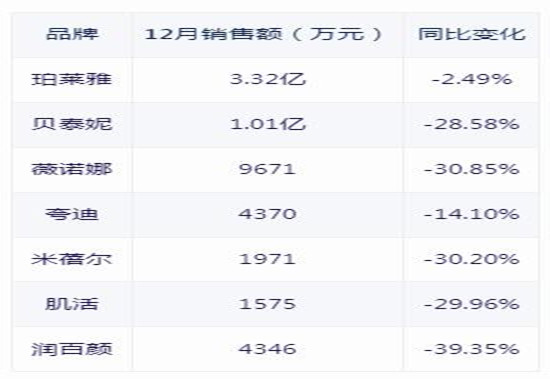Click the 4370 sales value

[267, 214]
